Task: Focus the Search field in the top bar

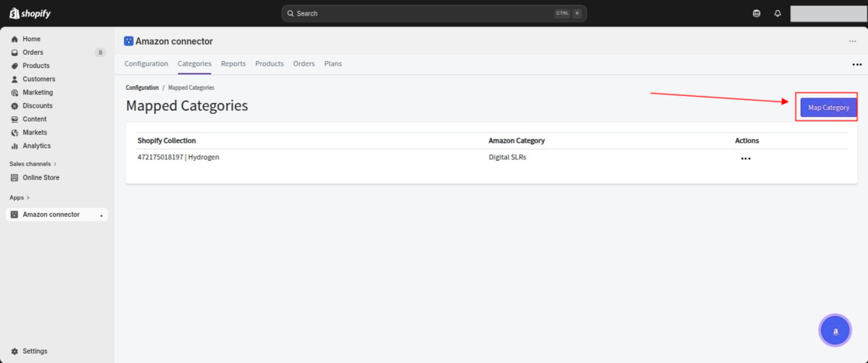Action: 434,13
